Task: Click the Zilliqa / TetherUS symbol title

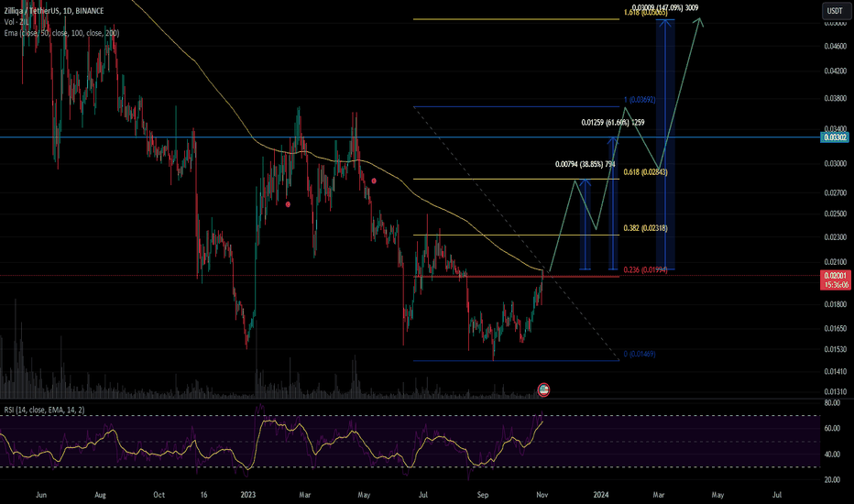Action: (53, 11)
